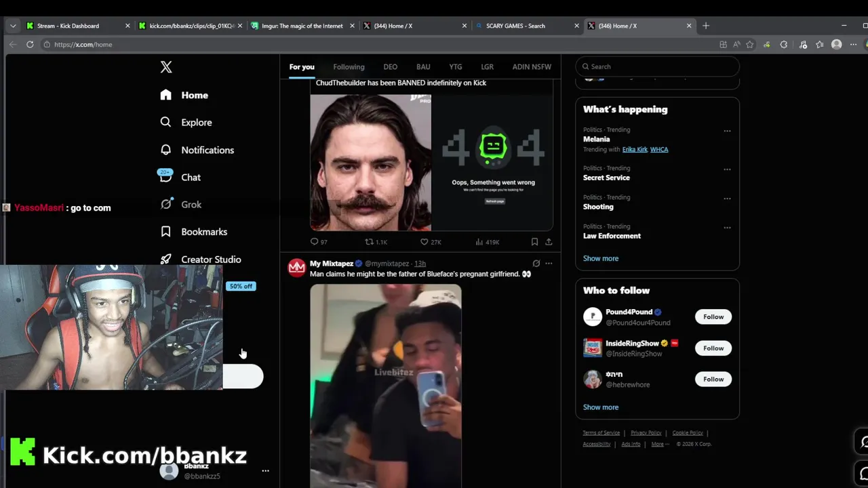Open Notifications in the sidebar
Viewport: 868px width, 488px height.
pyautogui.click(x=197, y=150)
